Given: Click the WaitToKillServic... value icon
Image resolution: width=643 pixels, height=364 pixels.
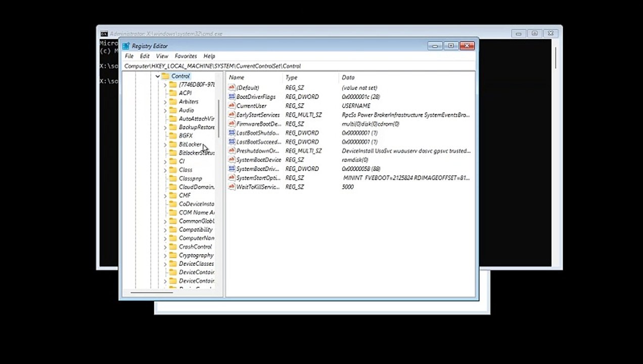Looking at the screenshot, I should (x=232, y=187).
